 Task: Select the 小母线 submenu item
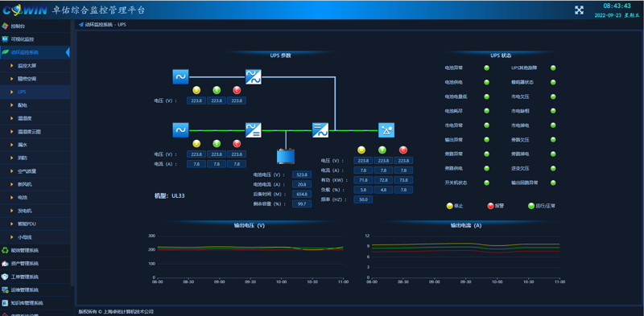coord(35,237)
